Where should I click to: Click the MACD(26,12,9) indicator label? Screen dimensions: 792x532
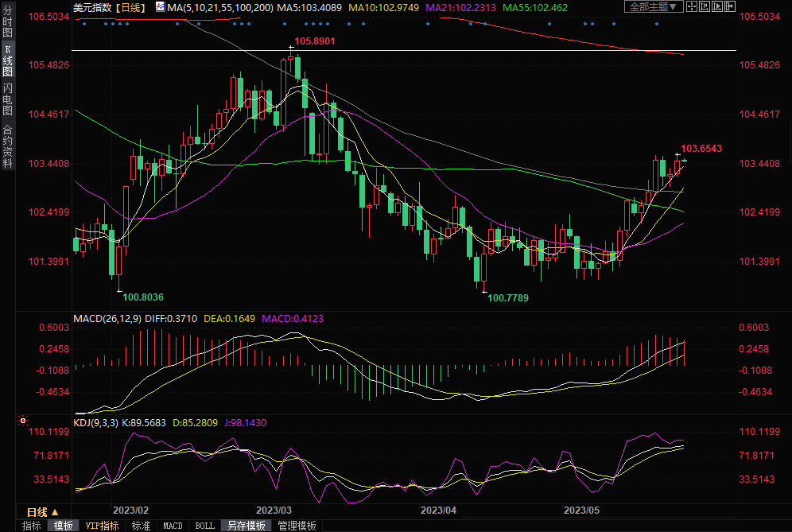[x=108, y=318]
